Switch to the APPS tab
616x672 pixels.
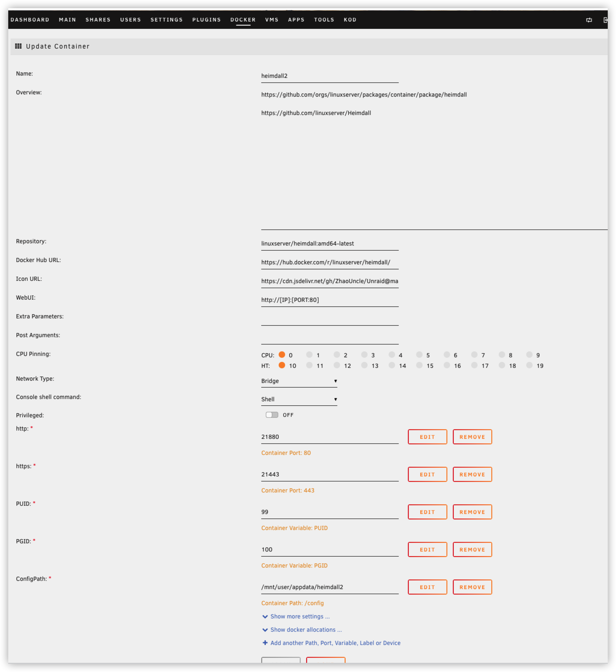tap(296, 20)
